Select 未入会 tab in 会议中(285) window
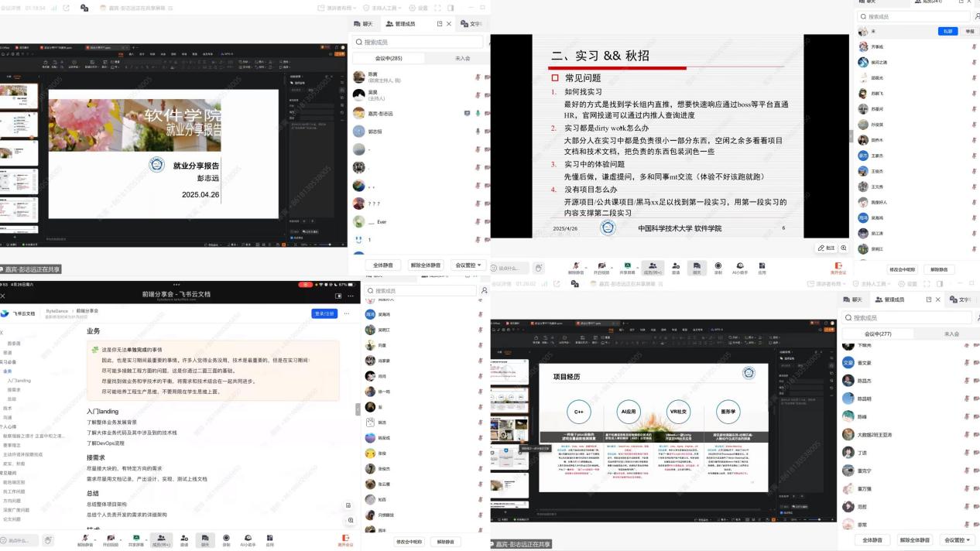980x551 pixels. [462, 58]
